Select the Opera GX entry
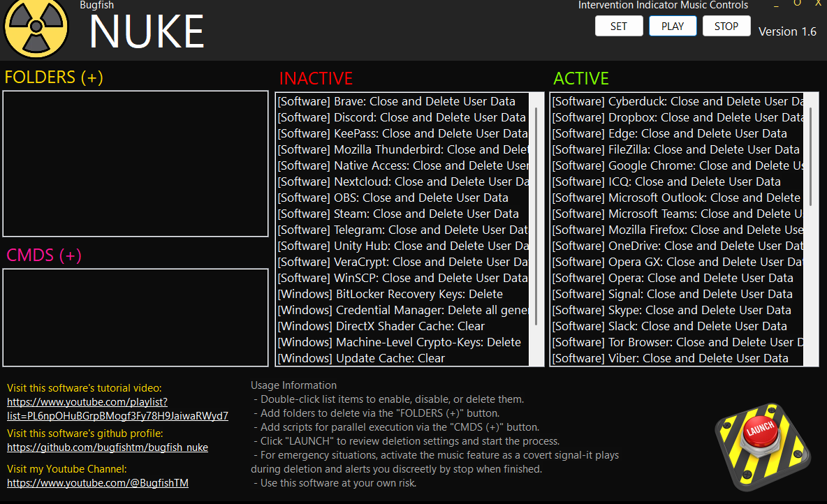 (x=678, y=262)
